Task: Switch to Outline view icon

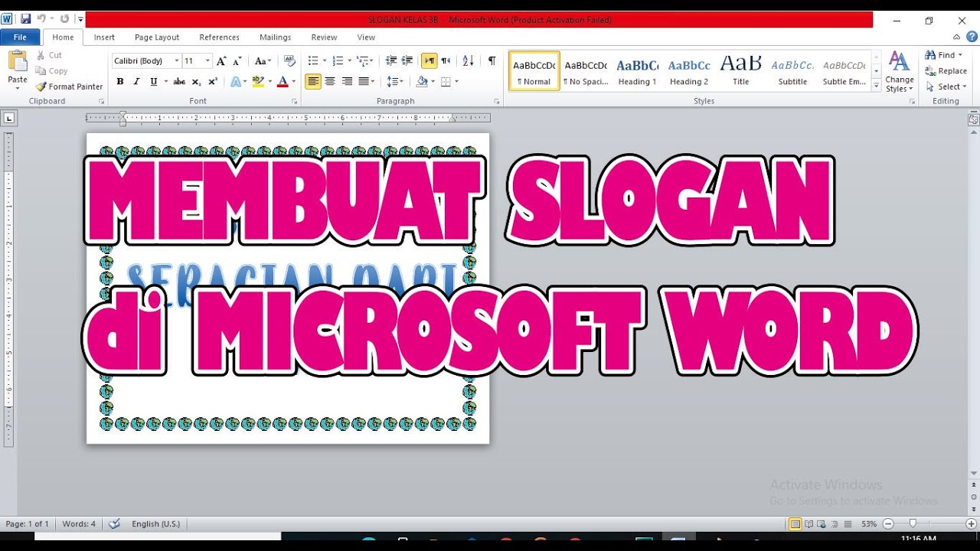Action: click(835, 524)
